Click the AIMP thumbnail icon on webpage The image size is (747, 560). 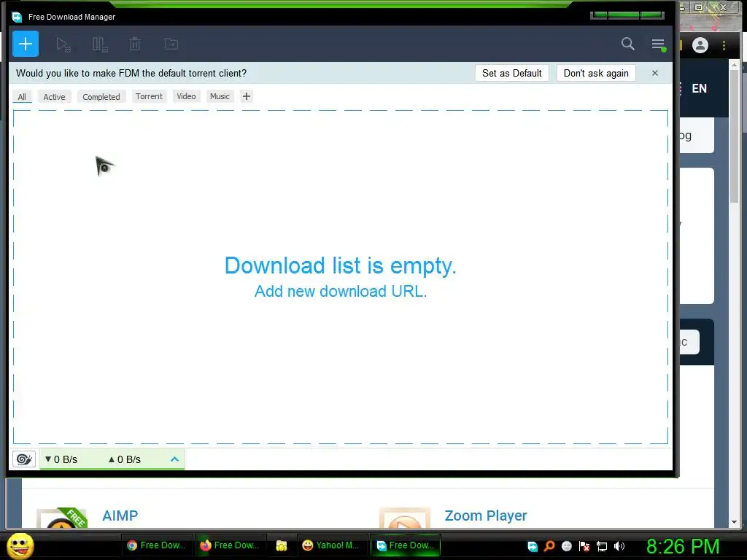pos(62,518)
